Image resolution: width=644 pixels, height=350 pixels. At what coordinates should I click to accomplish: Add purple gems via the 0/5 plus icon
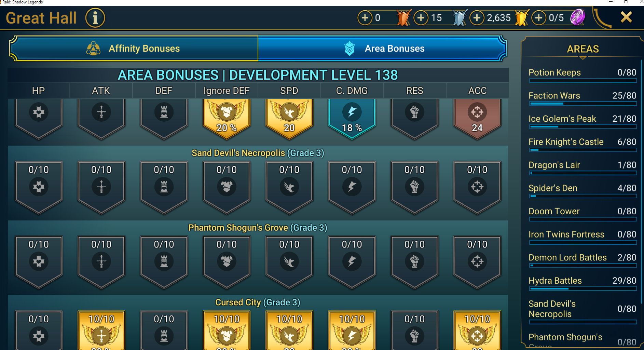539,18
